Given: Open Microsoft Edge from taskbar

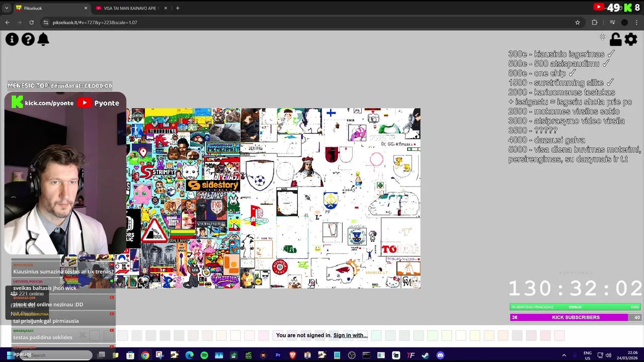Looking at the screenshot, I should point(189,355).
